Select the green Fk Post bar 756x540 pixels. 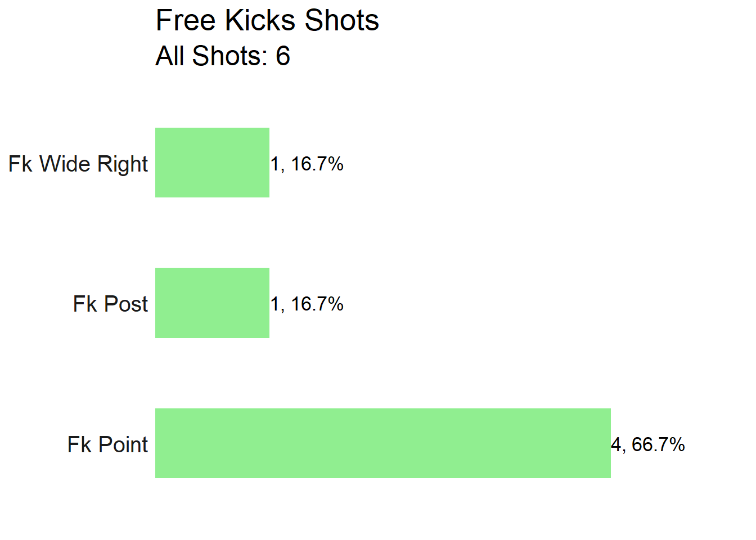212,303
